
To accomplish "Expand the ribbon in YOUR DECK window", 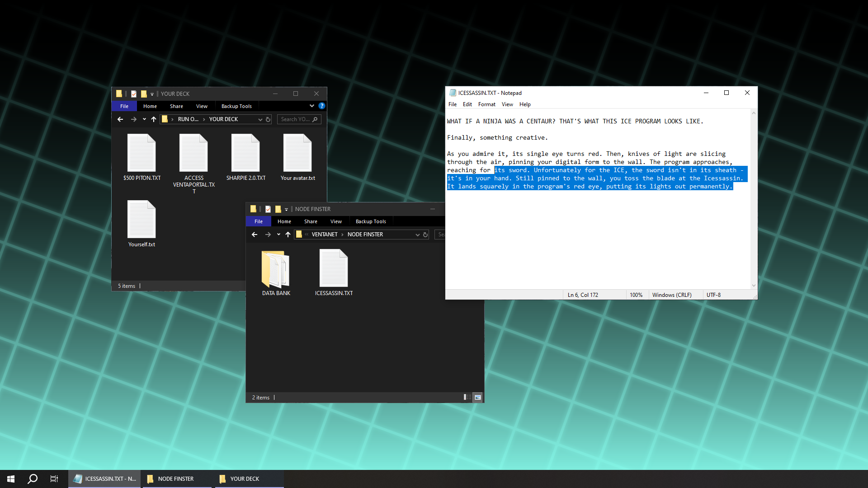I will tap(312, 106).
